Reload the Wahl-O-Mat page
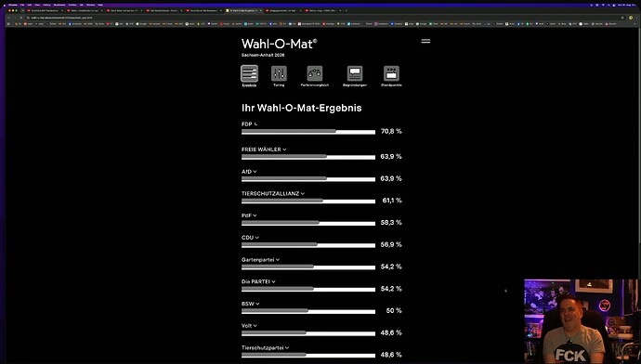This screenshot has height=364, width=641. tap(20, 18)
